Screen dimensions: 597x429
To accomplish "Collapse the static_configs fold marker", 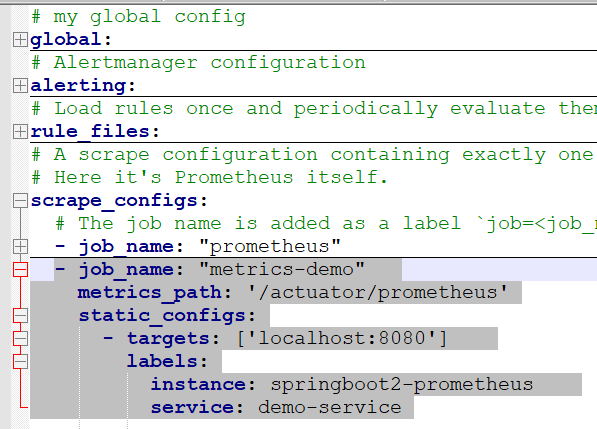I will pyautogui.click(x=20, y=316).
